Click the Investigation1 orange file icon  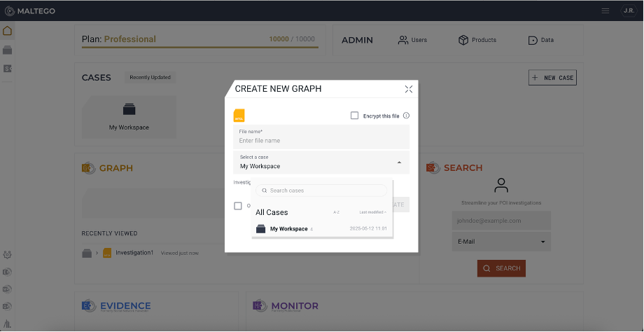107,253
